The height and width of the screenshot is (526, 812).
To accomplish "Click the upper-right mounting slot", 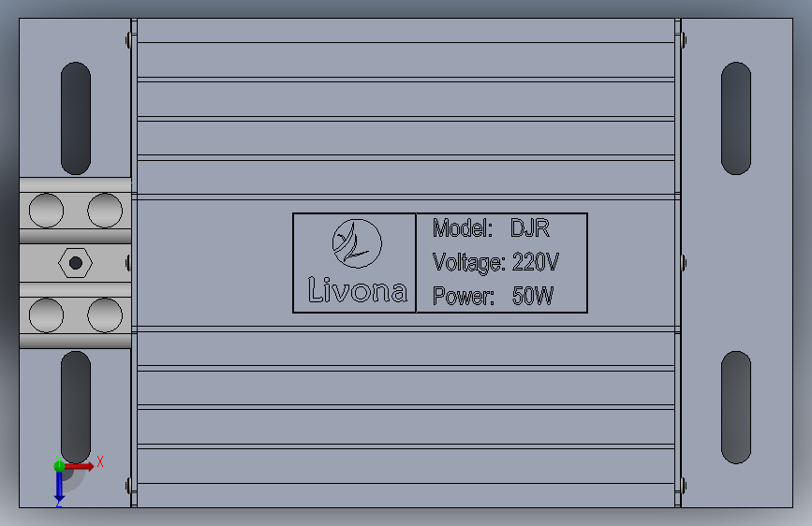I will 736,118.
